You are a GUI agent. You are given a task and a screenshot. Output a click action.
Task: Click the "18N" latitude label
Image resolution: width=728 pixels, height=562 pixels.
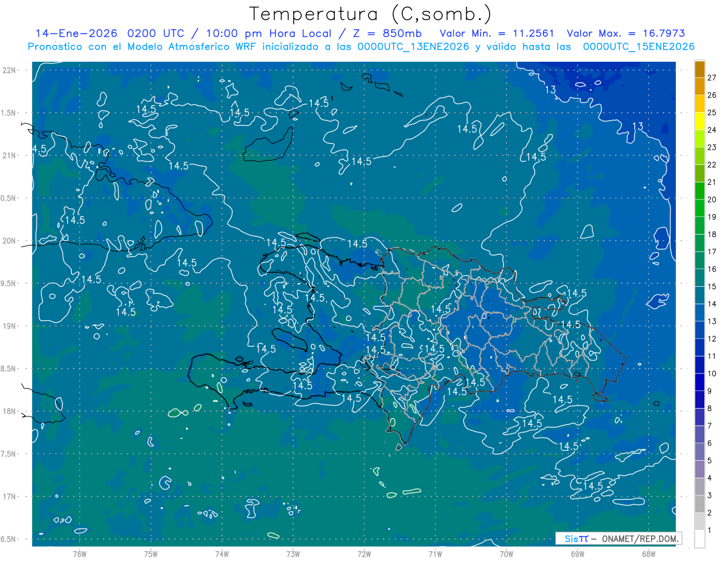click(x=9, y=411)
